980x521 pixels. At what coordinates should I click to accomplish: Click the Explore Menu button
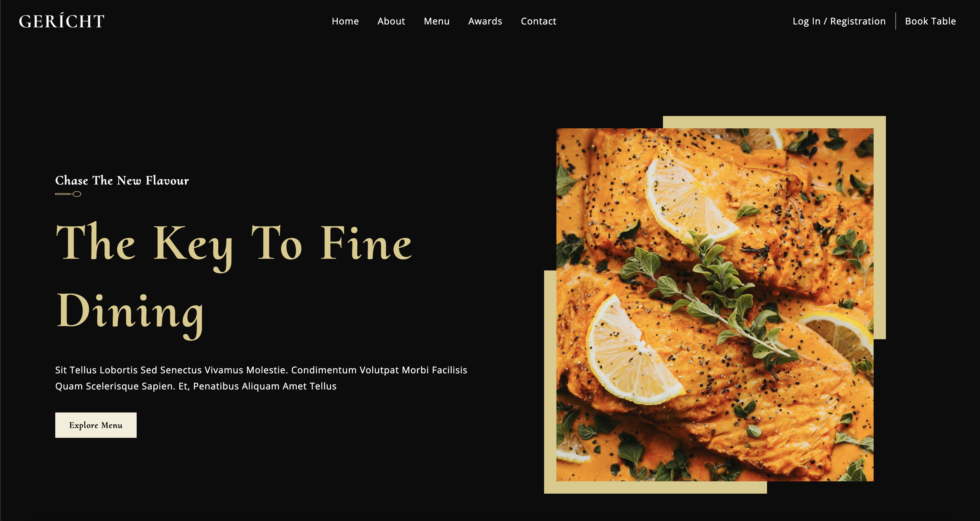96,425
